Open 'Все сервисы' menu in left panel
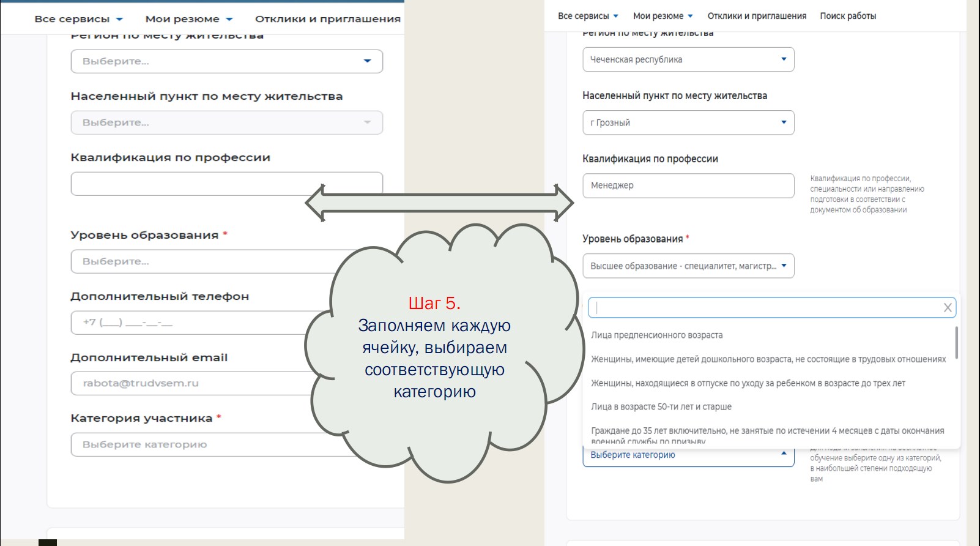 (x=78, y=19)
